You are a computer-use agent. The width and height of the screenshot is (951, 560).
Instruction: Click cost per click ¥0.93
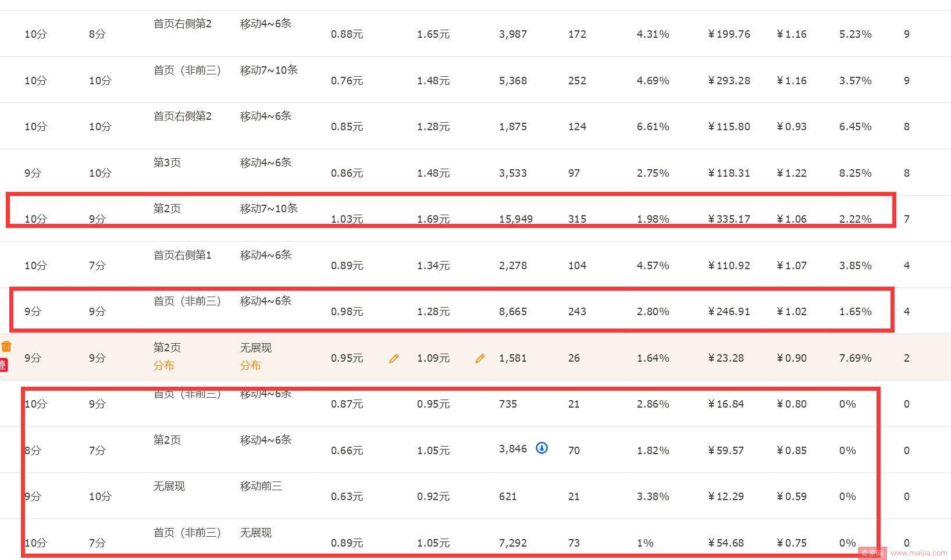point(792,126)
